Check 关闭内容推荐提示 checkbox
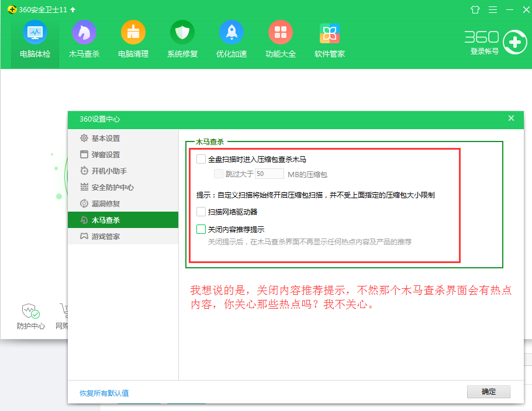The width and height of the screenshot is (532, 411). coord(201,229)
